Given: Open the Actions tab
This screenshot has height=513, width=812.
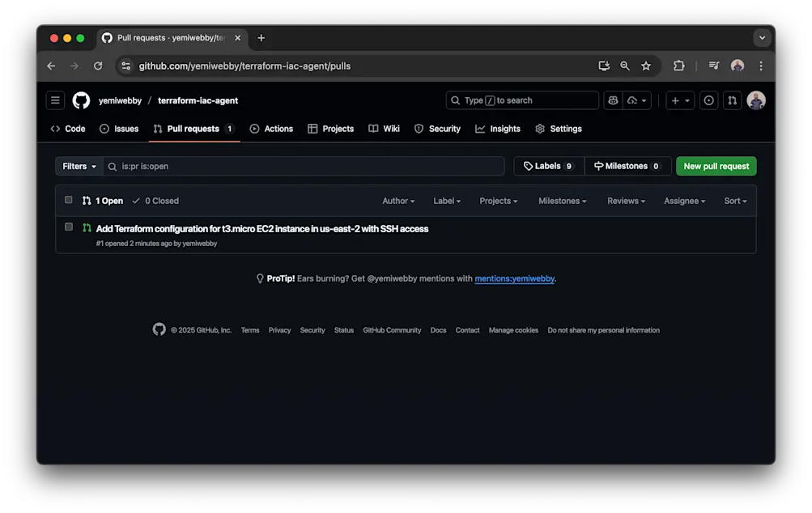Looking at the screenshot, I should point(271,129).
